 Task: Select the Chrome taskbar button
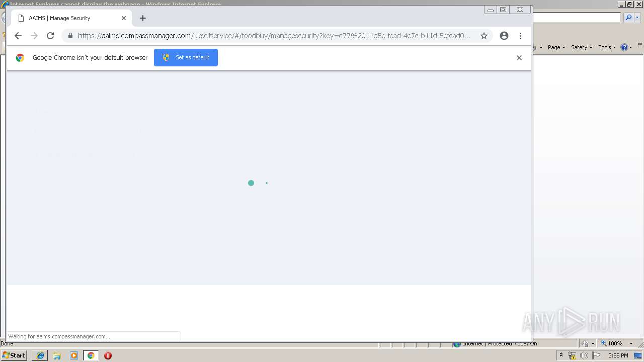(x=91, y=355)
